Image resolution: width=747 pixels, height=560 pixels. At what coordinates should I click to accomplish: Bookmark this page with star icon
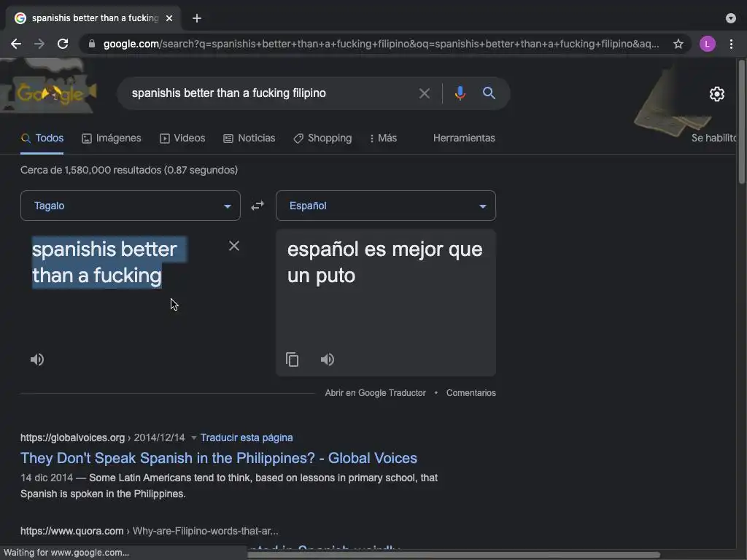(x=678, y=44)
